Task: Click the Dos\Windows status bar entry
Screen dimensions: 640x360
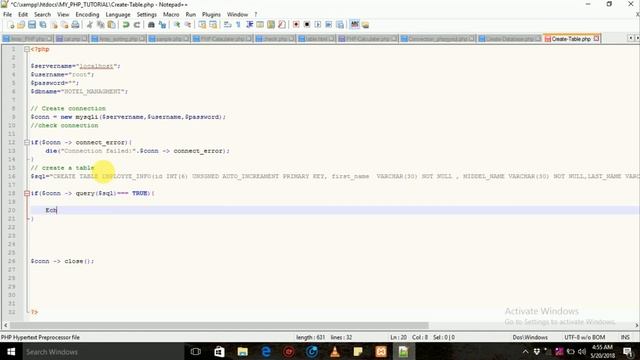Action: [530, 337]
